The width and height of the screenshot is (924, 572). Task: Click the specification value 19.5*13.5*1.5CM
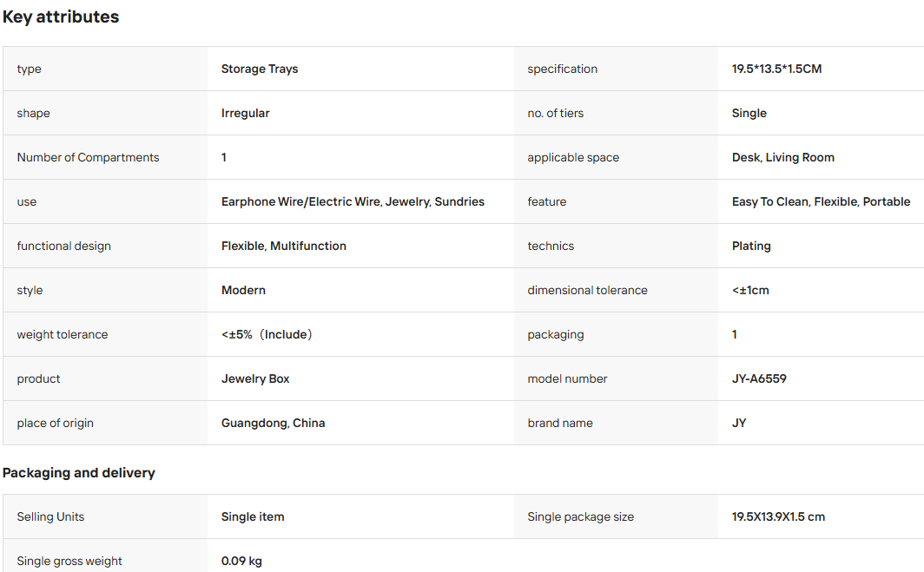point(776,69)
